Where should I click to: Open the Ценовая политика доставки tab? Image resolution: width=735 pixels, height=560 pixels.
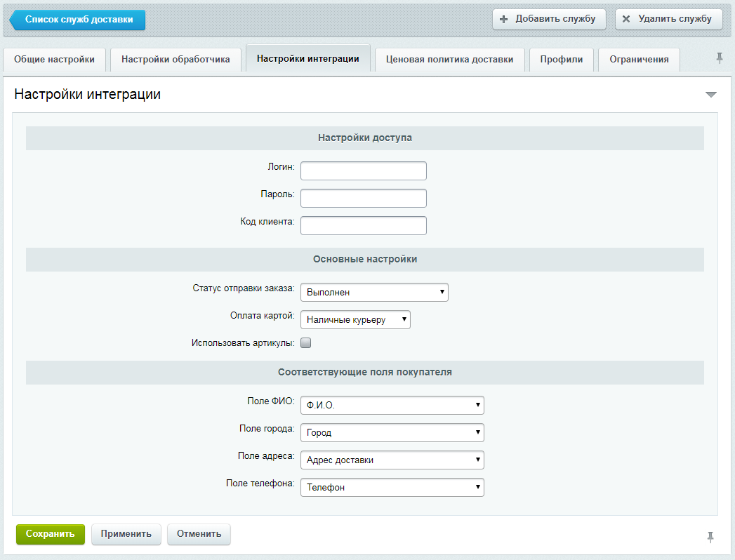(449, 60)
